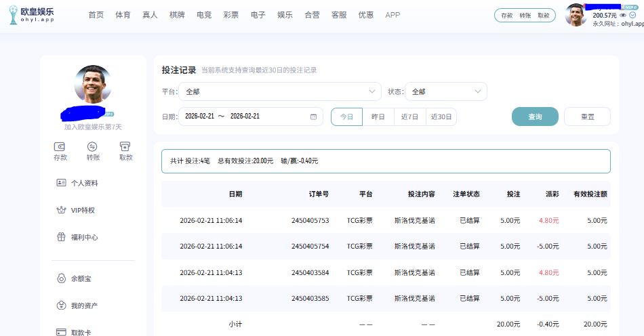
Task: Open VIP特权 privileges from sidebar
Action: (x=82, y=211)
